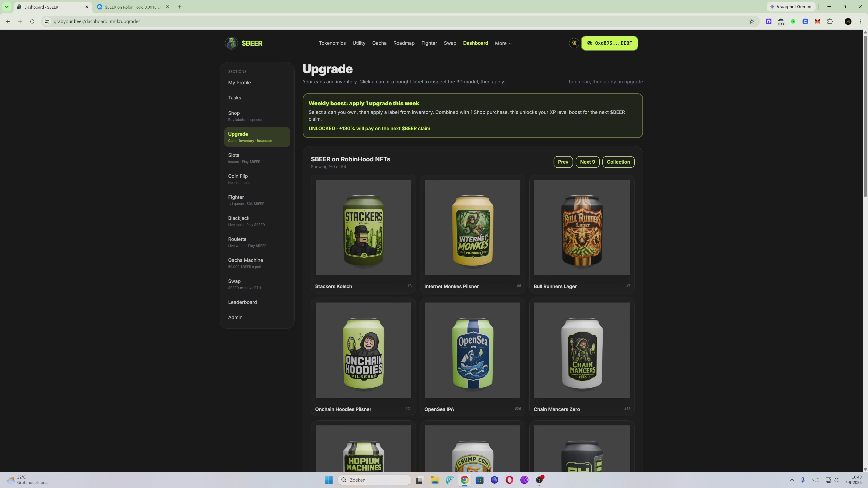Screen dimensions: 868x488
Task: Open the MetaMask fox extension icon
Action: [817, 21]
